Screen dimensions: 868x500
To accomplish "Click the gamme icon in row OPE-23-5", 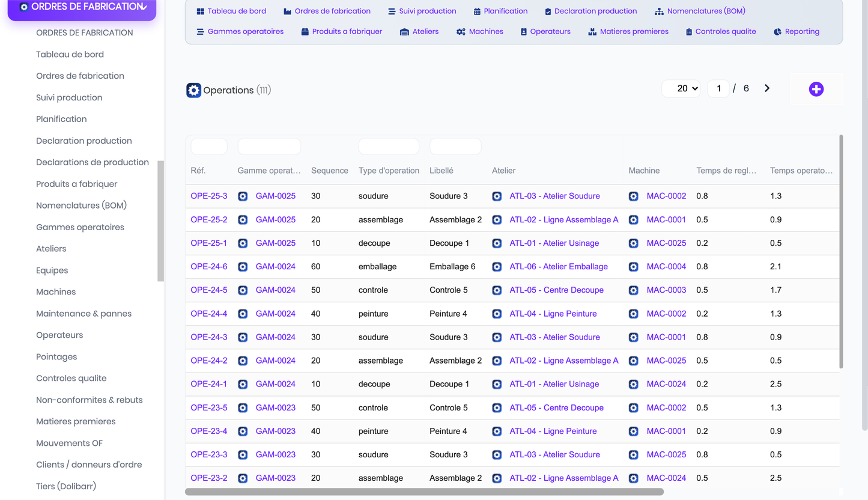I will [243, 408].
